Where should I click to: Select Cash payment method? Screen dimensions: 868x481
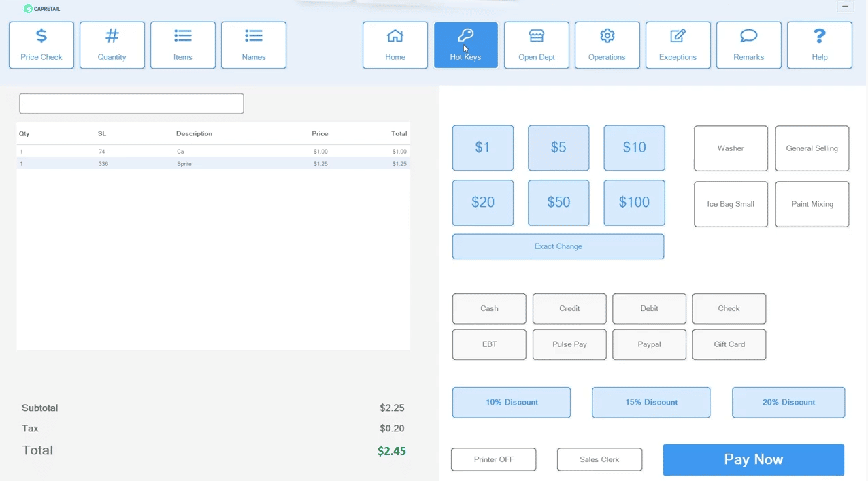(489, 309)
